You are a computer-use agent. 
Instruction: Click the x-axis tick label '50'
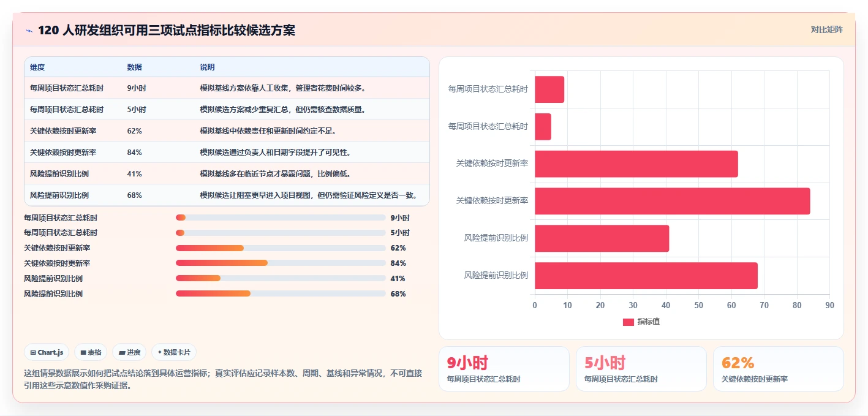698,305
